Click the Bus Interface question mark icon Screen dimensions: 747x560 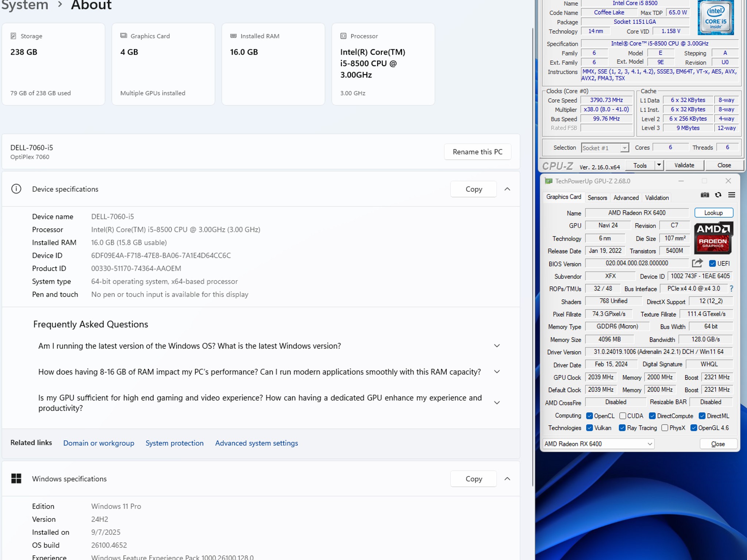[731, 288]
